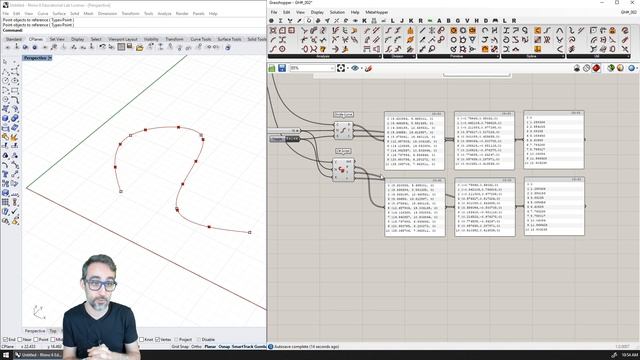The width and height of the screenshot is (640, 360).
Task: Select the Polyline tool in Rhino sidebar
Action: (6, 72)
